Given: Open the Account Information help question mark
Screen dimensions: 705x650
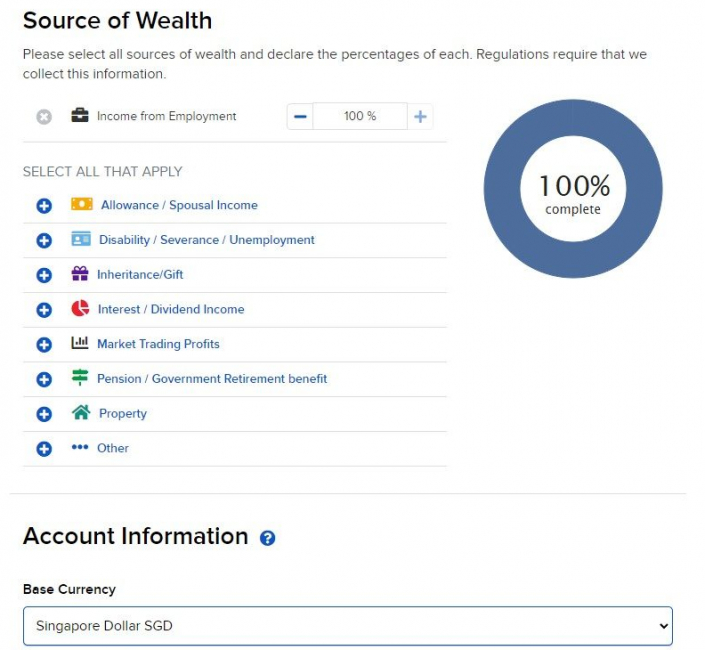Looking at the screenshot, I should click(267, 538).
